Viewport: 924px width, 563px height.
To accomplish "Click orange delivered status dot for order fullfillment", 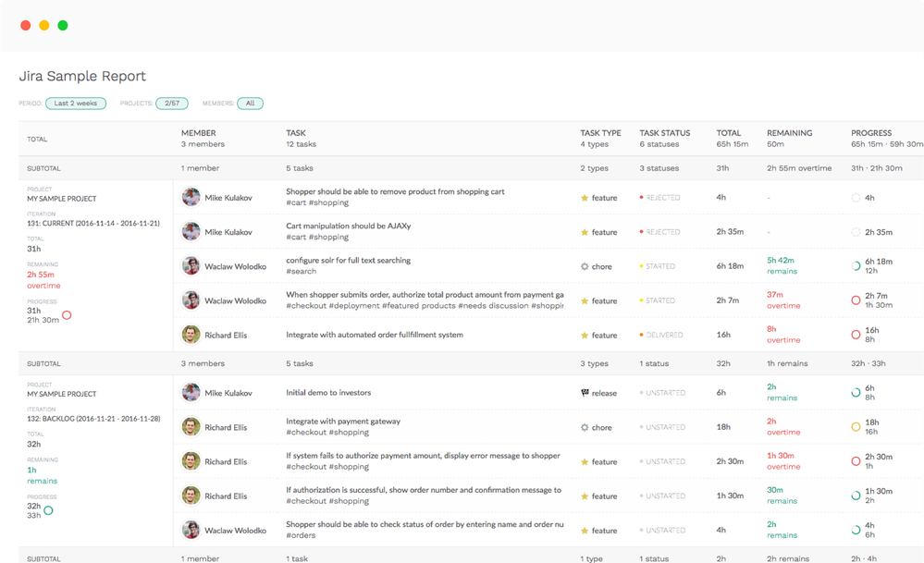I will (x=641, y=335).
